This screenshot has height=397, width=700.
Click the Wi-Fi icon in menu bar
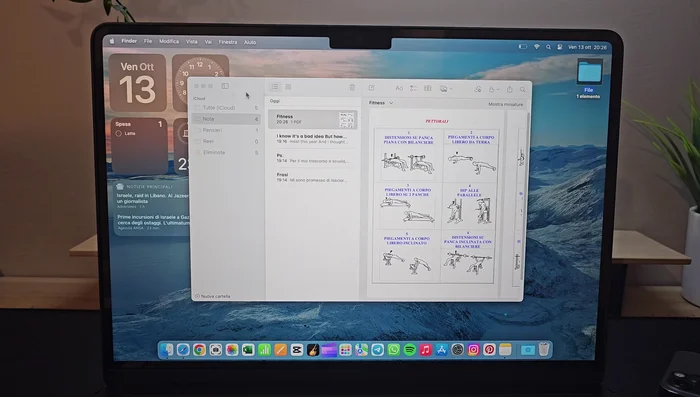pos(537,46)
